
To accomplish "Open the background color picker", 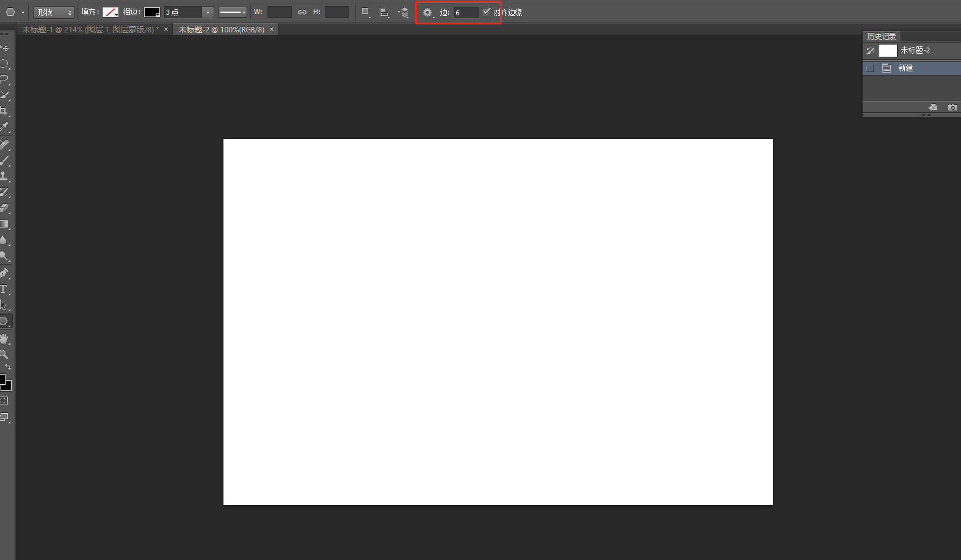I will point(8,386).
